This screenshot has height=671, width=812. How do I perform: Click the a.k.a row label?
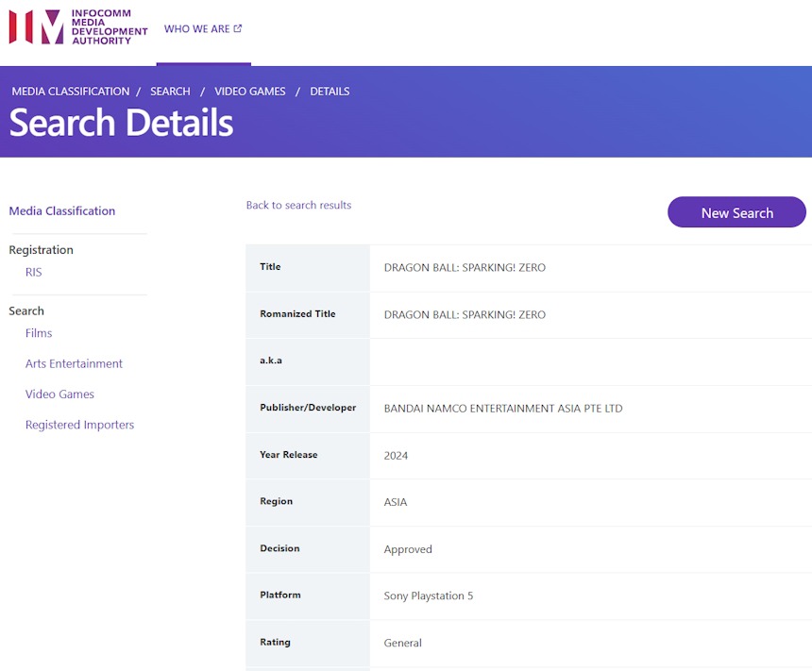tap(271, 361)
